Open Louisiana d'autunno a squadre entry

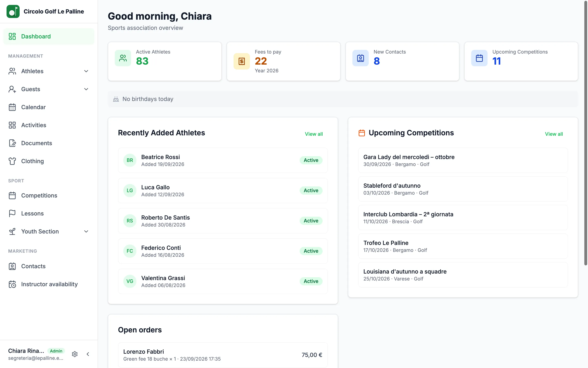click(x=463, y=275)
